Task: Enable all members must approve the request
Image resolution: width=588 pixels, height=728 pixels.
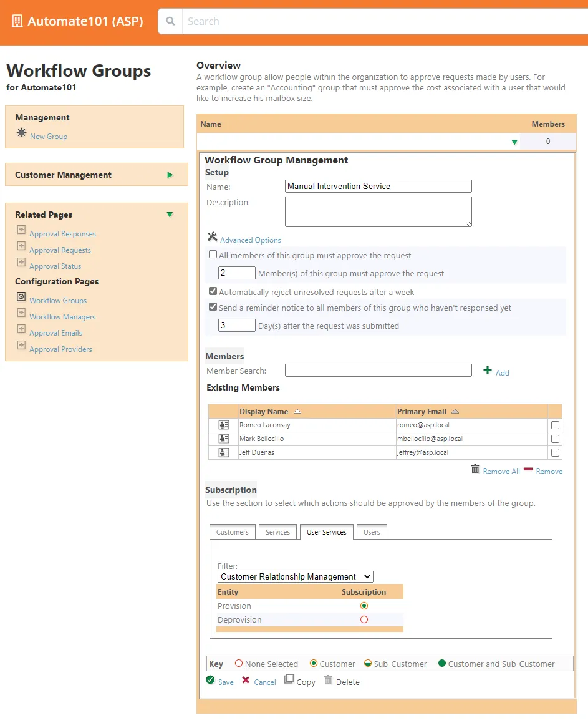Action: pyautogui.click(x=213, y=254)
